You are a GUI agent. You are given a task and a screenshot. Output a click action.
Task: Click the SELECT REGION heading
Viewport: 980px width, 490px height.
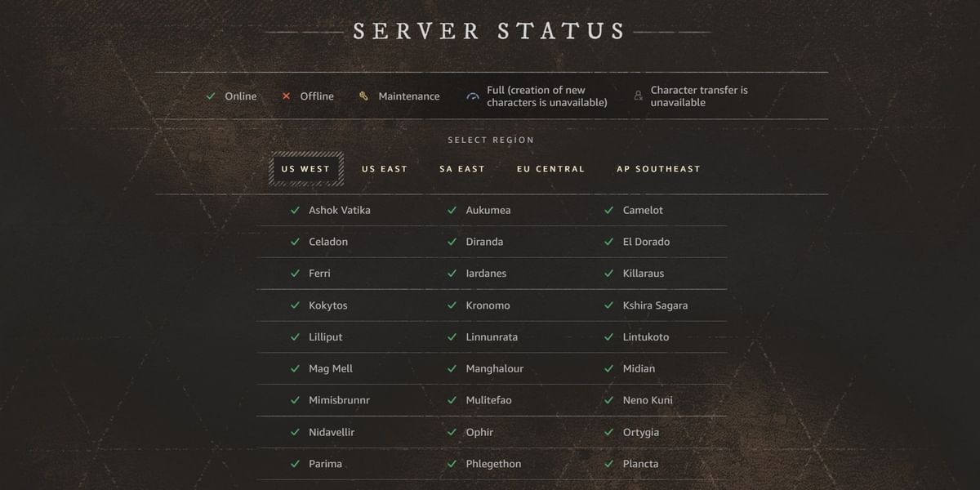pyautogui.click(x=491, y=140)
